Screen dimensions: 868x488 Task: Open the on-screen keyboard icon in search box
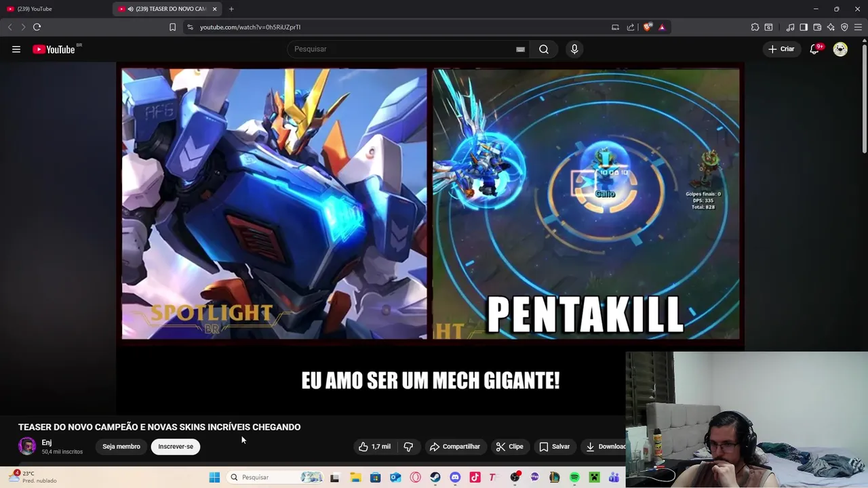coord(520,49)
